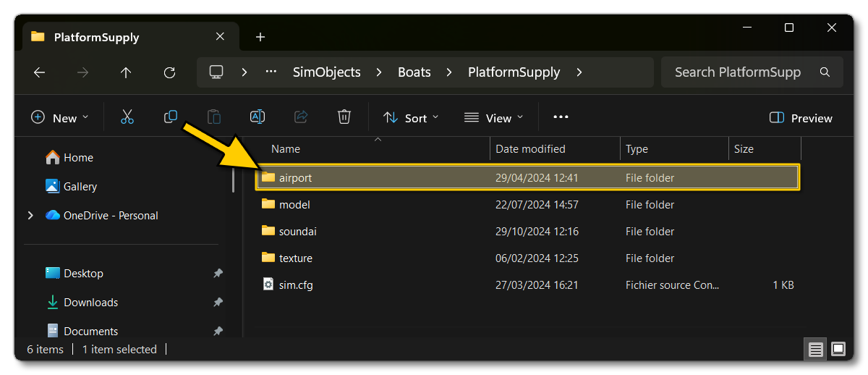This screenshot has height=375, width=868.
Task: Click the Delete trash can icon
Action: (344, 117)
